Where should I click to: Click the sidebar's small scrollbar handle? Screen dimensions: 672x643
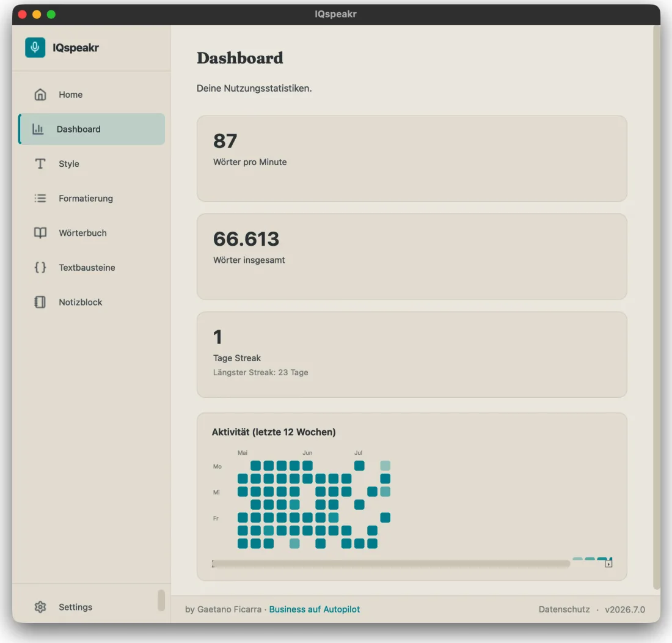(x=161, y=600)
